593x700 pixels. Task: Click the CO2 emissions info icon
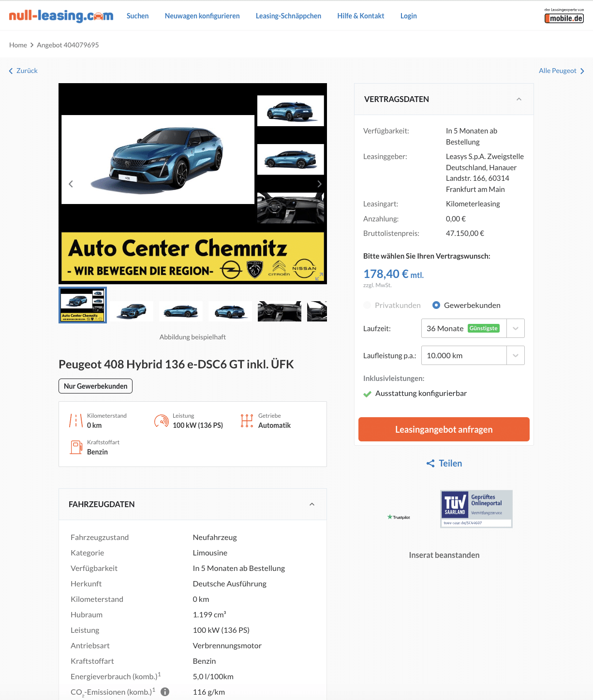[165, 692]
